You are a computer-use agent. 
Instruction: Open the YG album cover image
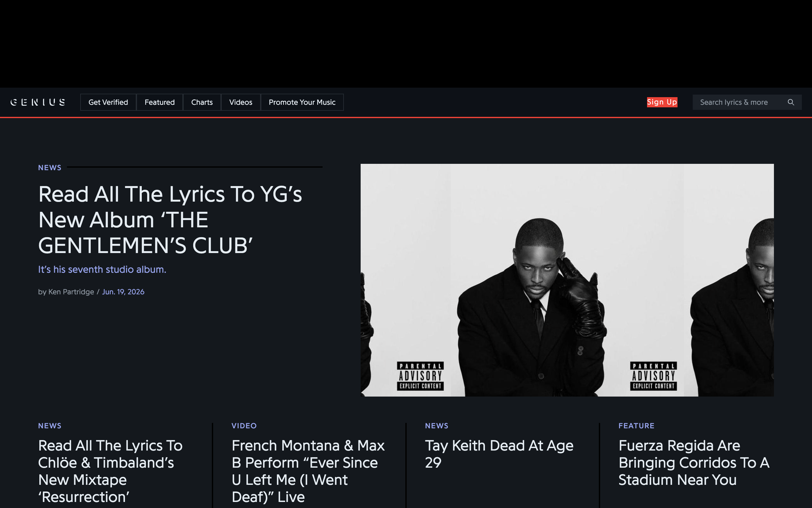[x=567, y=280]
